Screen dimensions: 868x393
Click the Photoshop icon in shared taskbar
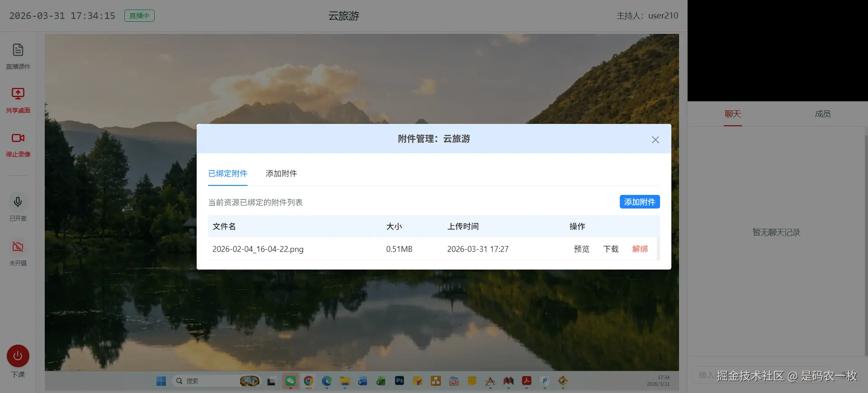click(x=400, y=381)
